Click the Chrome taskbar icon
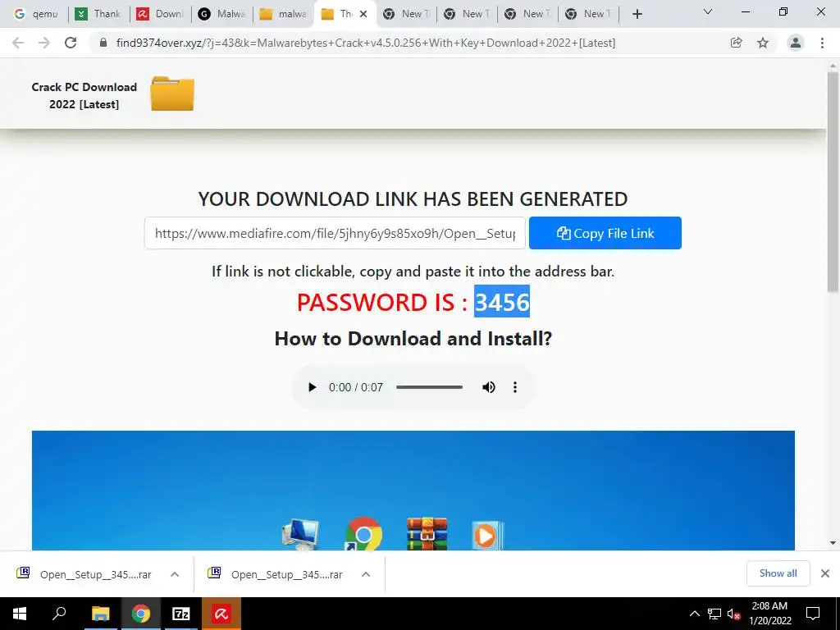The width and height of the screenshot is (840, 630). [x=141, y=614]
